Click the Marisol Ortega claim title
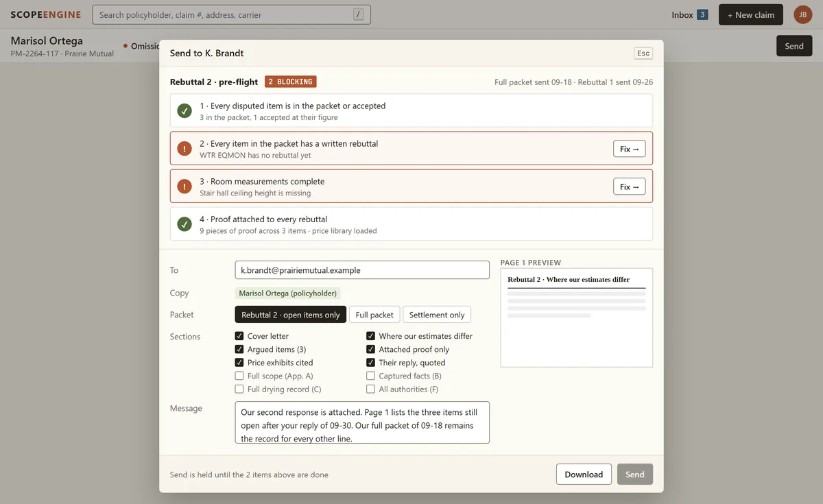 pos(47,41)
